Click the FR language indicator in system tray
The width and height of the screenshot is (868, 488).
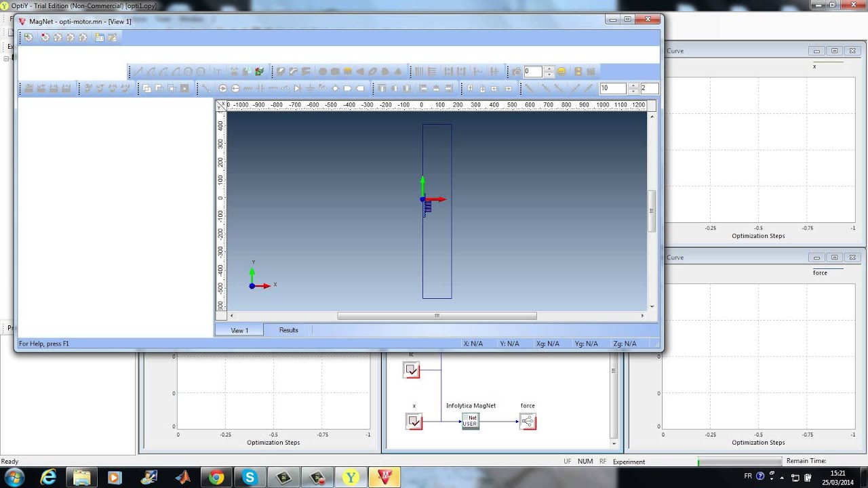coord(748,476)
